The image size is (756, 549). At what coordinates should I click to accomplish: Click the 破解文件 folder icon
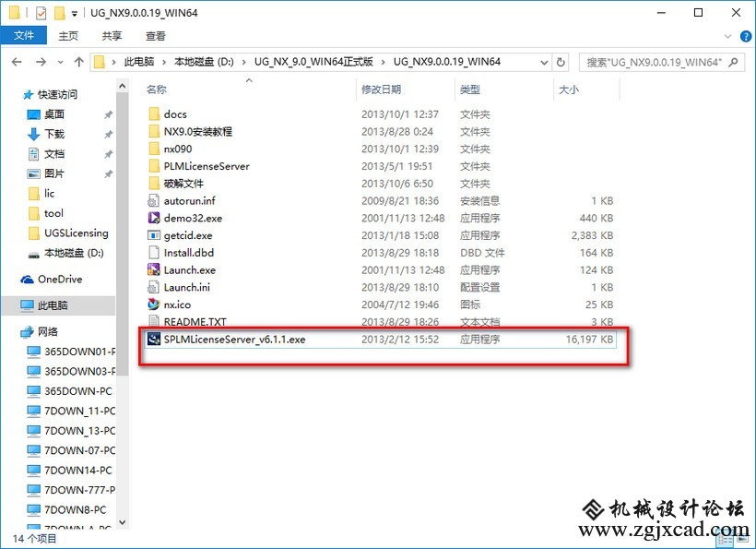click(x=154, y=184)
